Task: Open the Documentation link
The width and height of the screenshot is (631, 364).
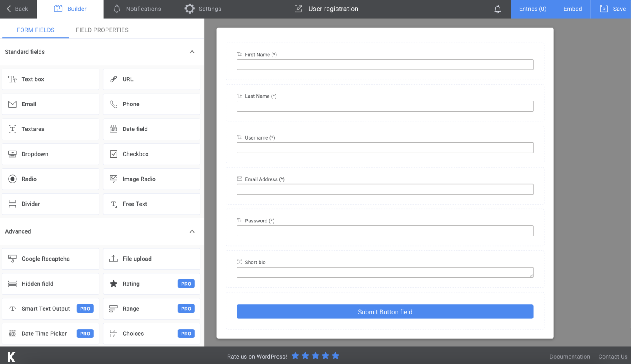Action: [x=569, y=357]
